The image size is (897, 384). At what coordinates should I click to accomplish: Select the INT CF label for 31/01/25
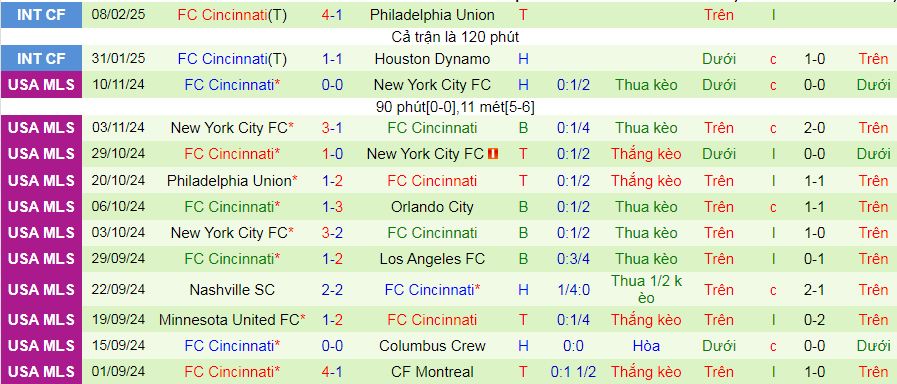tap(41, 59)
